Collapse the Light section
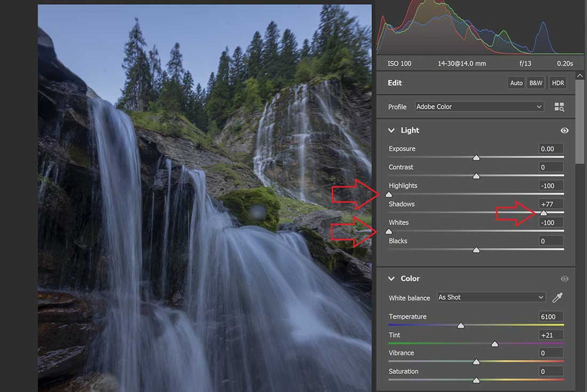 pyautogui.click(x=391, y=130)
